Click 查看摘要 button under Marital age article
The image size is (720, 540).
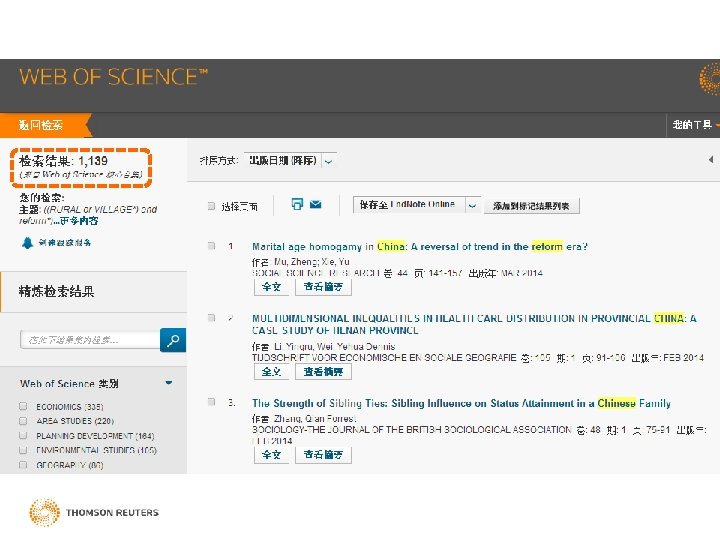coord(323,287)
